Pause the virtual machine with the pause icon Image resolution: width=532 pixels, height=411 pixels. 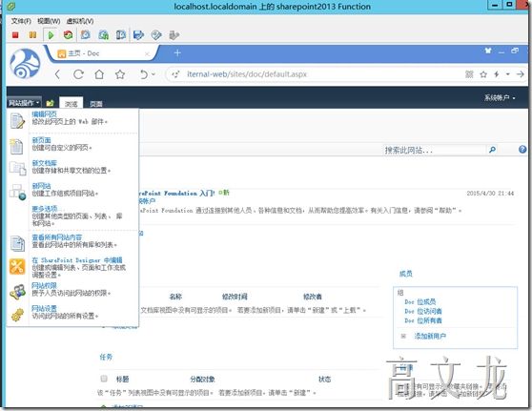(x=32, y=34)
